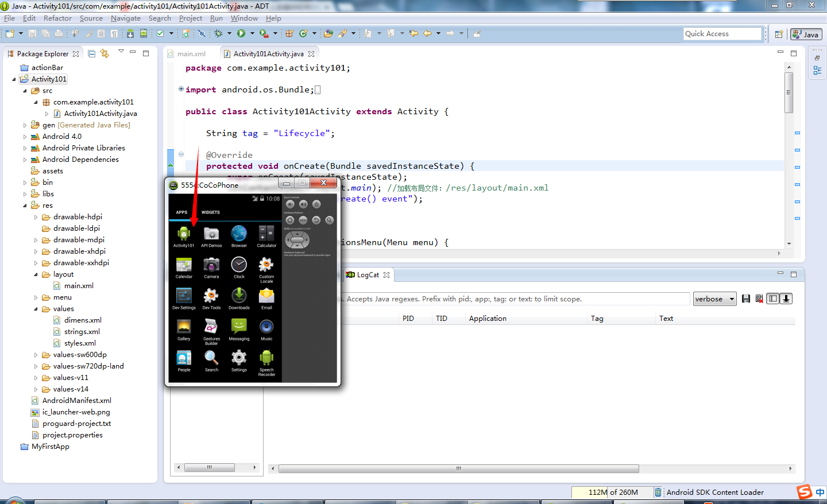Screen dimensions: 827x504
Task: Click Link with Editor icon in Package Explorer
Action: tap(105, 53)
